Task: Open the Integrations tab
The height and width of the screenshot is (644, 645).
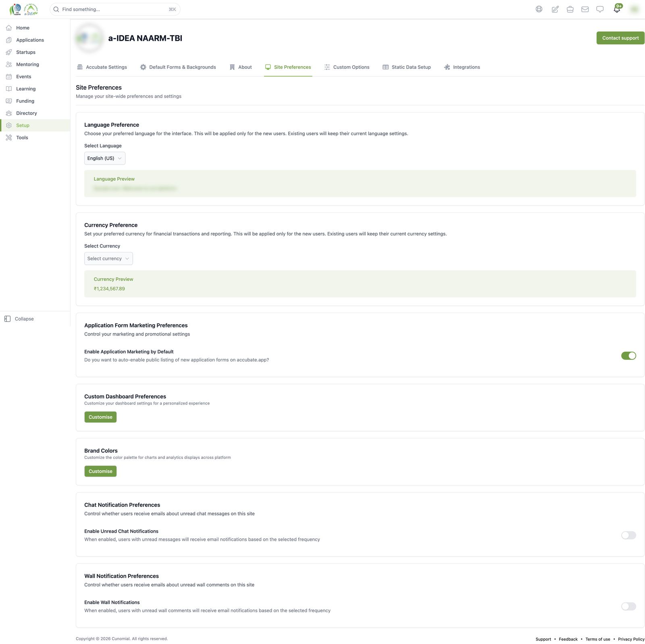Action: coord(462,67)
